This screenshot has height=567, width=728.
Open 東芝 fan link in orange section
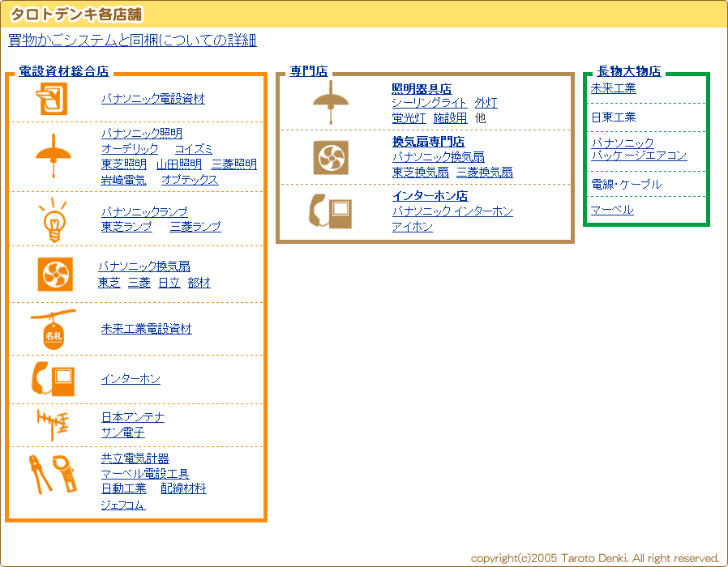pyautogui.click(x=109, y=283)
